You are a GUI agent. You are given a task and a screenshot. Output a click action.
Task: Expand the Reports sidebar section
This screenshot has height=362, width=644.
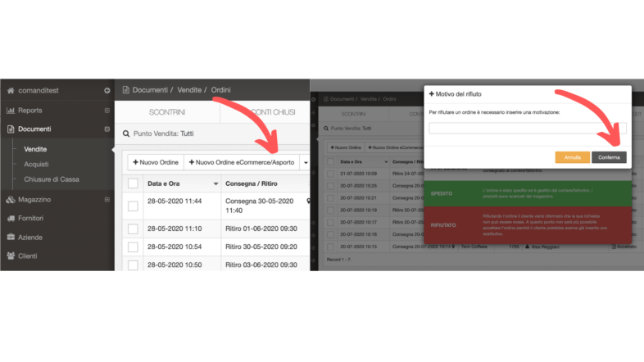click(107, 110)
